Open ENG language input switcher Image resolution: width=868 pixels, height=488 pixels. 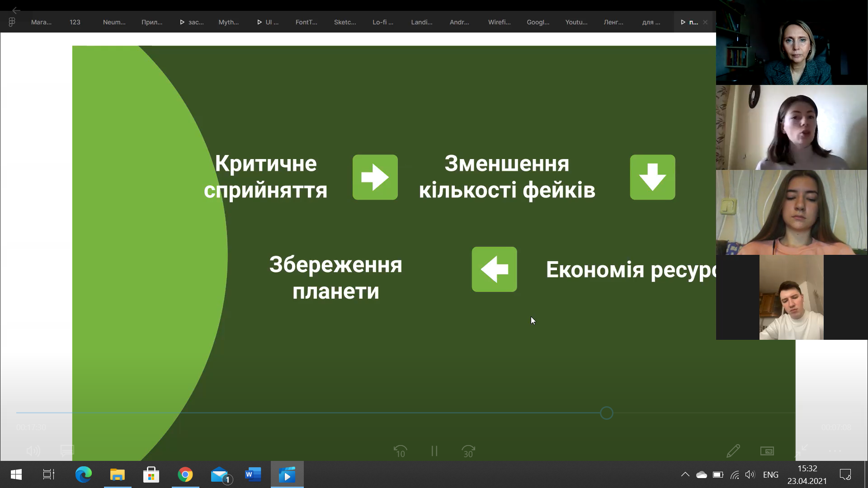770,474
